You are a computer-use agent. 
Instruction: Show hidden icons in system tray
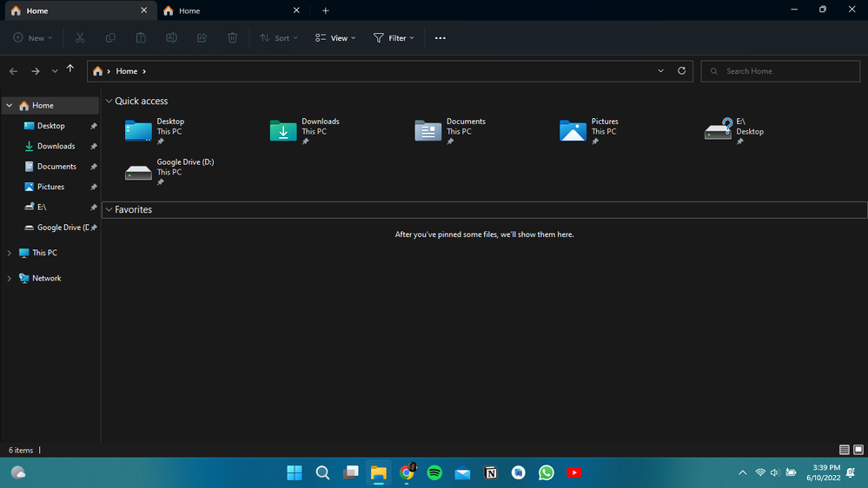pyautogui.click(x=742, y=472)
